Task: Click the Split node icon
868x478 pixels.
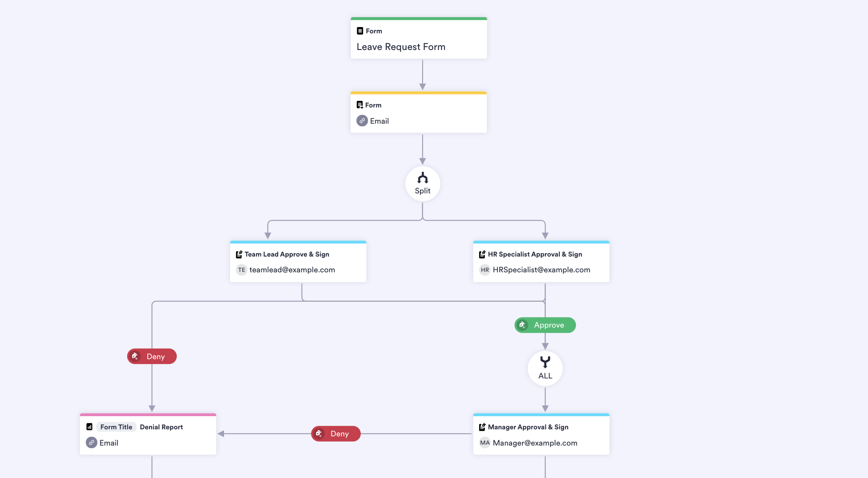Action: [423, 178]
